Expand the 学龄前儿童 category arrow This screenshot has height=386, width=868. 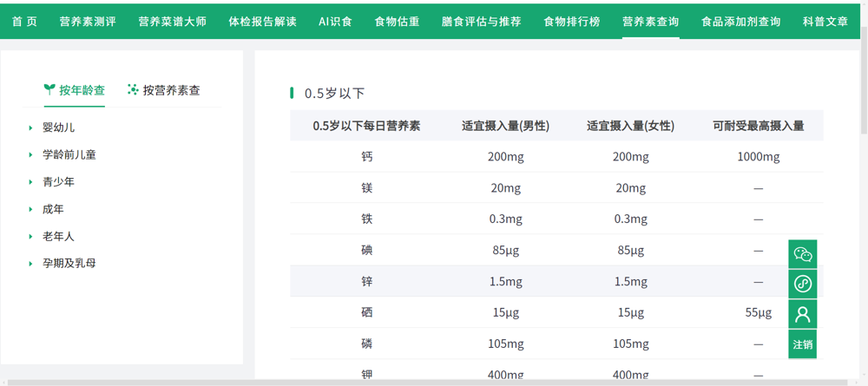click(31, 155)
